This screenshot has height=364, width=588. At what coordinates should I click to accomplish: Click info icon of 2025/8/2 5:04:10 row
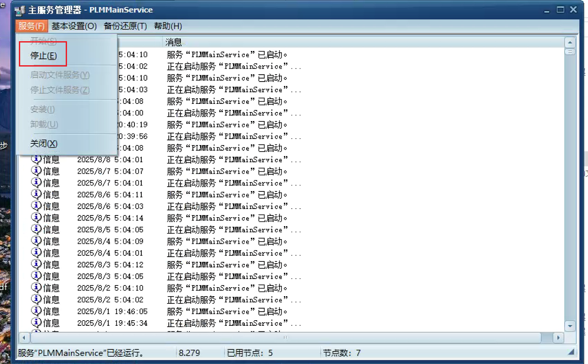point(37,288)
